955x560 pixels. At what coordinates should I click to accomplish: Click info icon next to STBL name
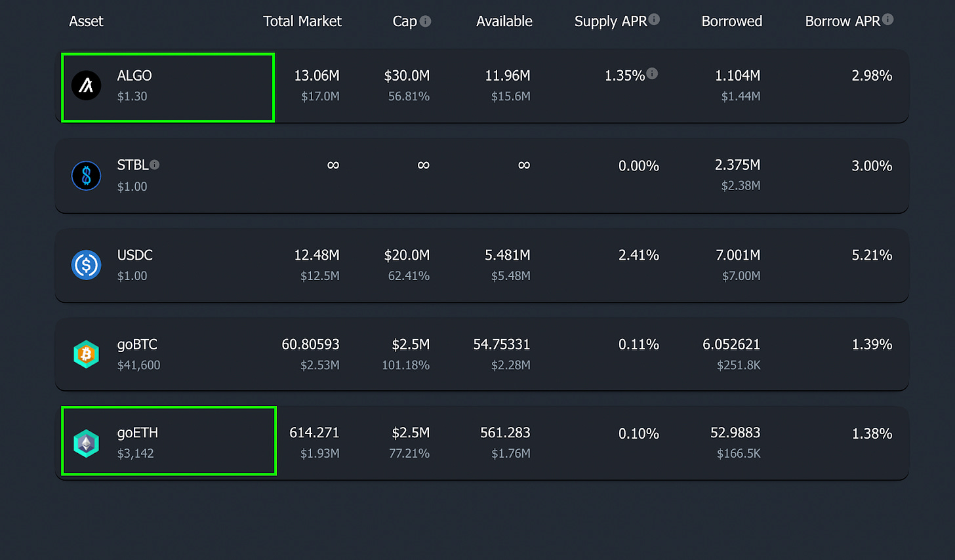(155, 165)
